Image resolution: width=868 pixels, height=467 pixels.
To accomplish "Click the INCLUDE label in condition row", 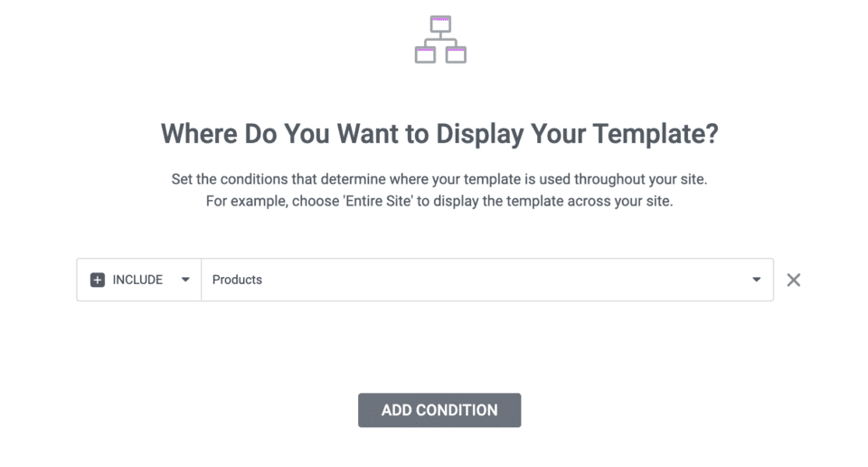I will (137, 281).
